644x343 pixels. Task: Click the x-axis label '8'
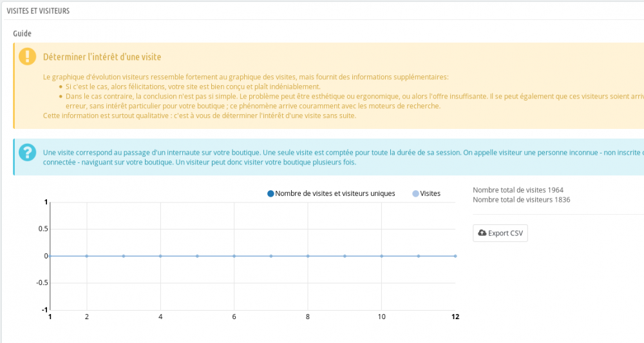pyautogui.click(x=308, y=317)
